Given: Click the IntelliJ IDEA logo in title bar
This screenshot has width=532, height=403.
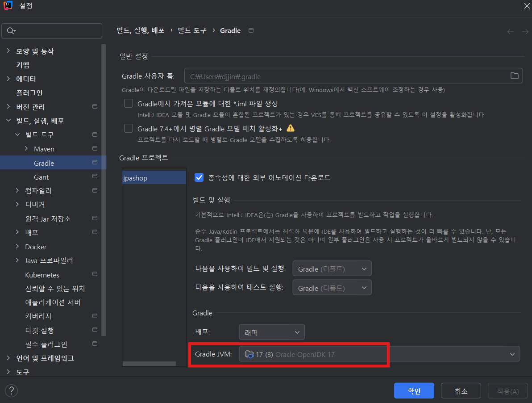Looking at the screenshot, I should 8,5.
